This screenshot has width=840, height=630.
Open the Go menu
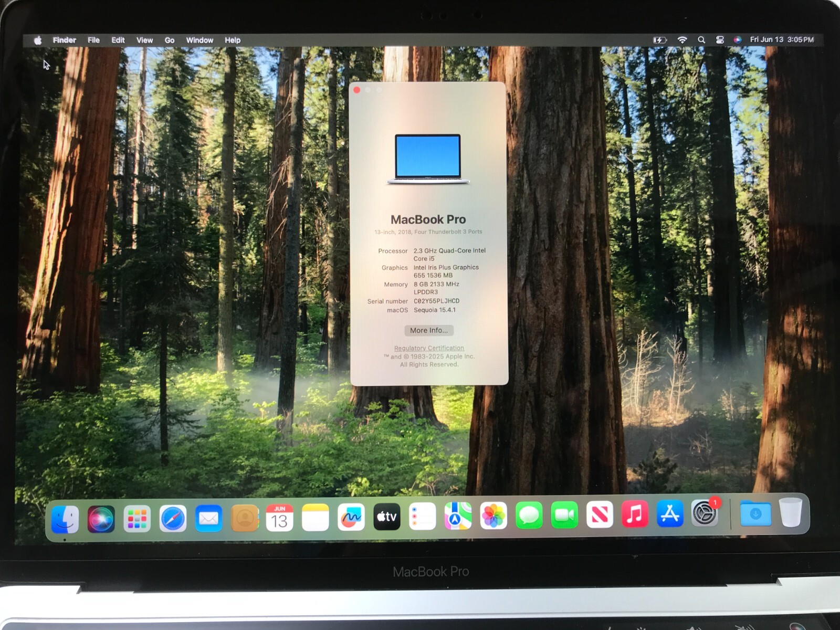click(x=169, y=40)
